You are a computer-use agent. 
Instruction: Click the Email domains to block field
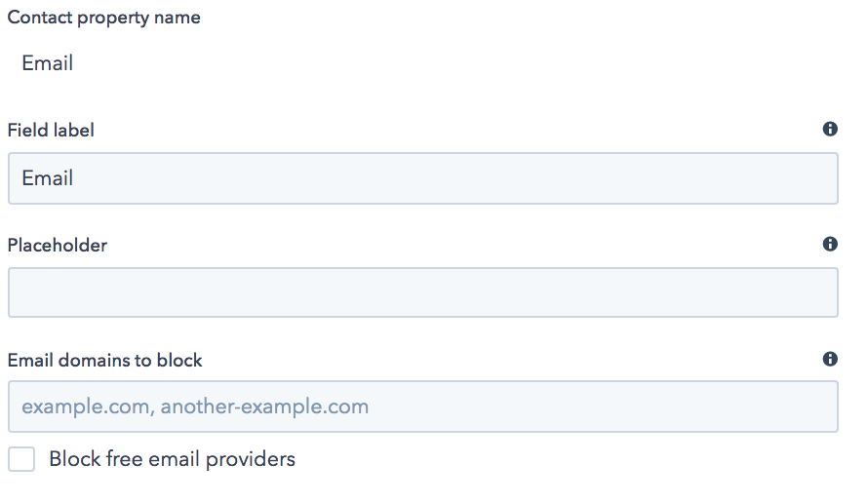[x=422, y=406]
